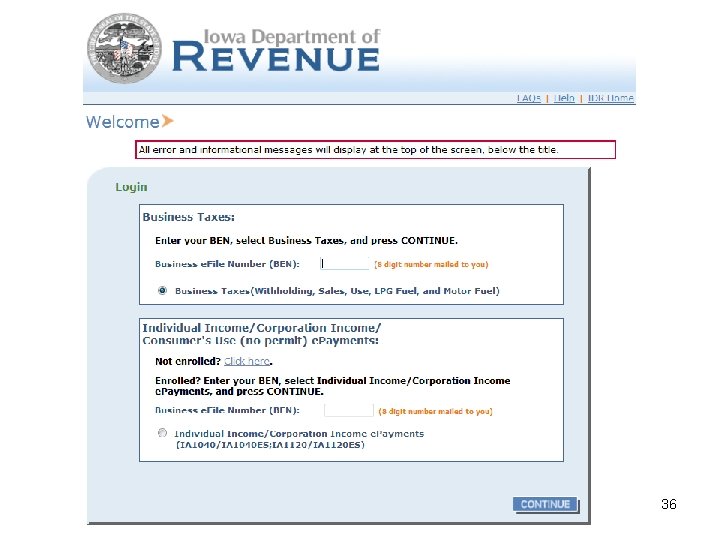This screenshot has width=720, height=540.
Task: Click the 'Business Taxes:' section heading
Action: click(188, 217)
